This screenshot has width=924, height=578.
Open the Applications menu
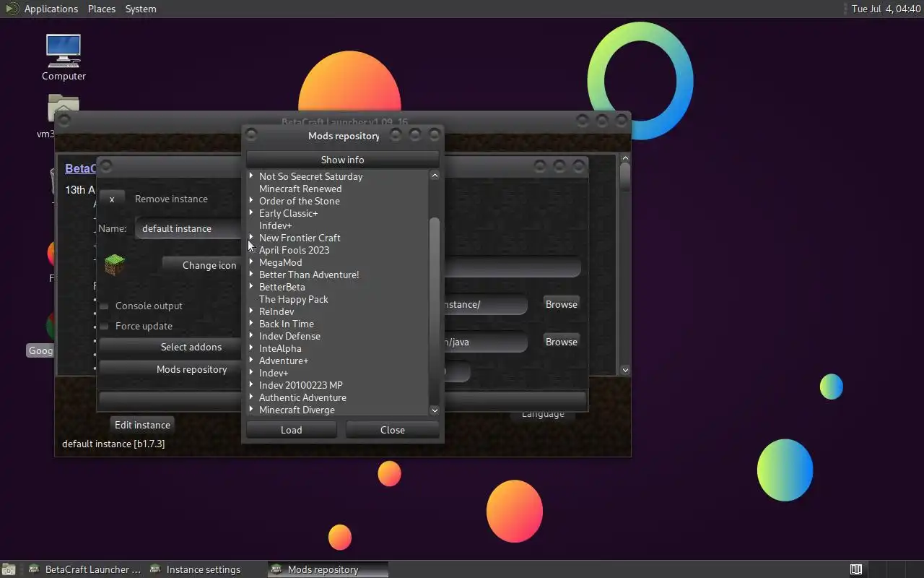(51, 9)
